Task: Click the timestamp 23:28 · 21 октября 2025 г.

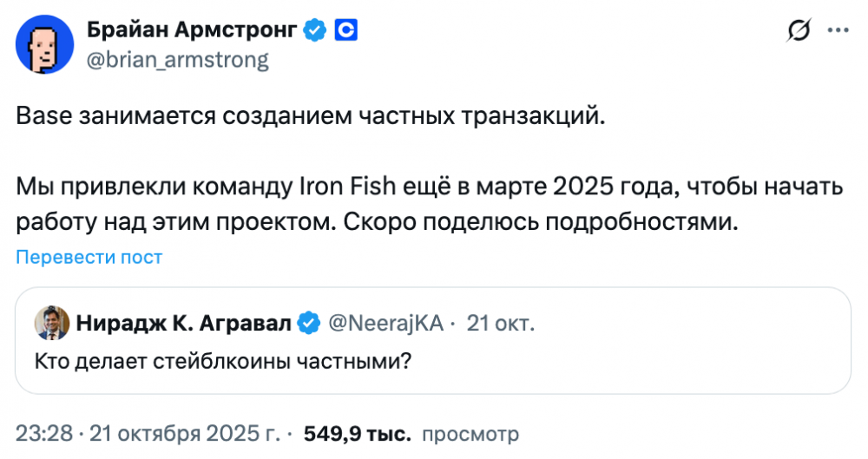Action: pyautogui.click(x=148, y=433)
